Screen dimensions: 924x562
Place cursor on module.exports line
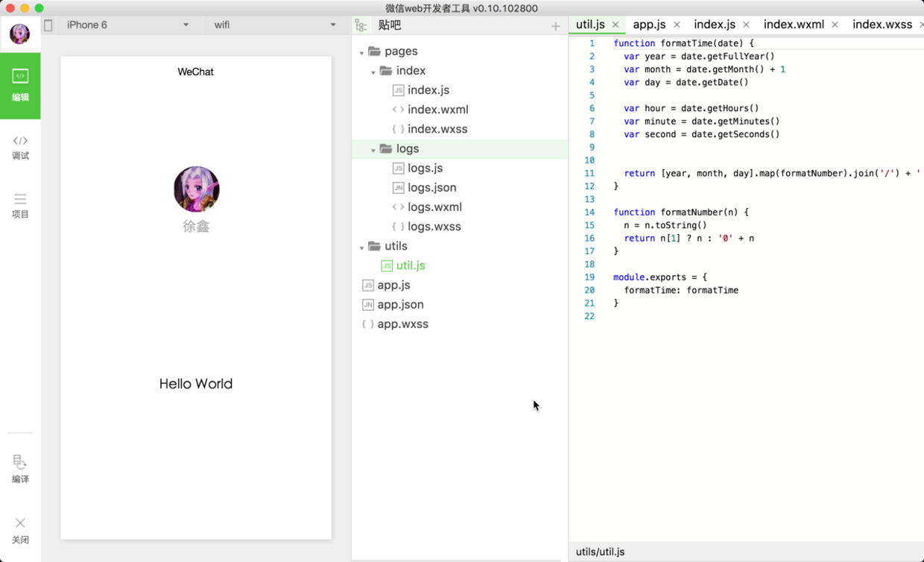[x=659, y=277]
